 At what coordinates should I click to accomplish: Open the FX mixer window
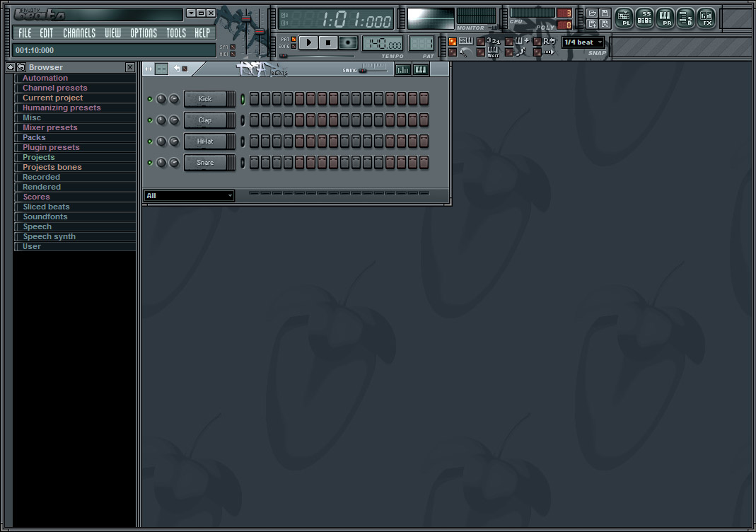click(706, 18)
